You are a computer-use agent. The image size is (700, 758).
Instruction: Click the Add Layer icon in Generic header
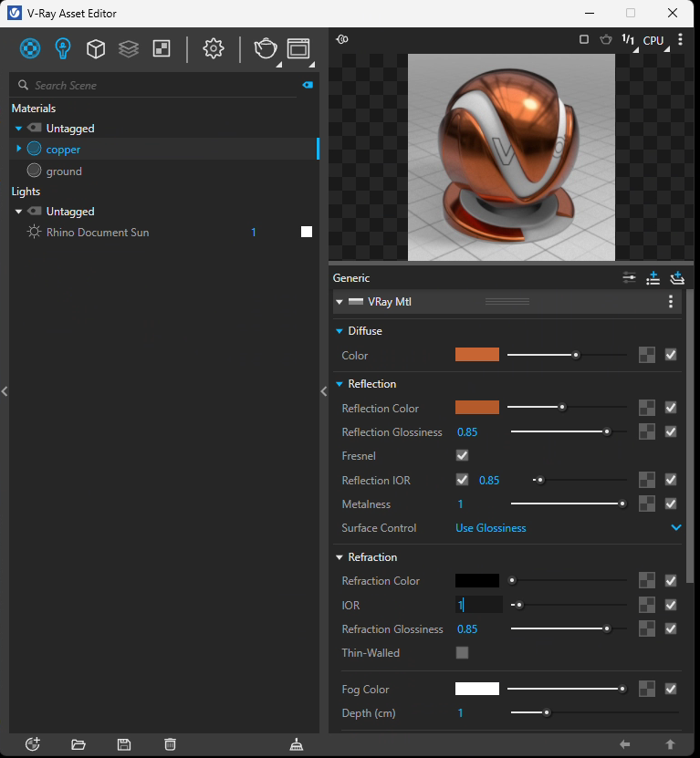[x=677, y=278]
